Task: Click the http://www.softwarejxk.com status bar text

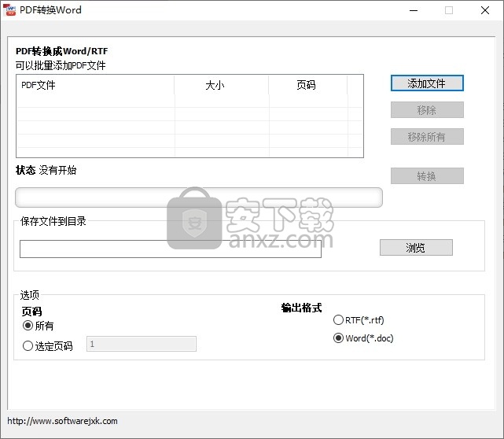Action: pos(62,421)
